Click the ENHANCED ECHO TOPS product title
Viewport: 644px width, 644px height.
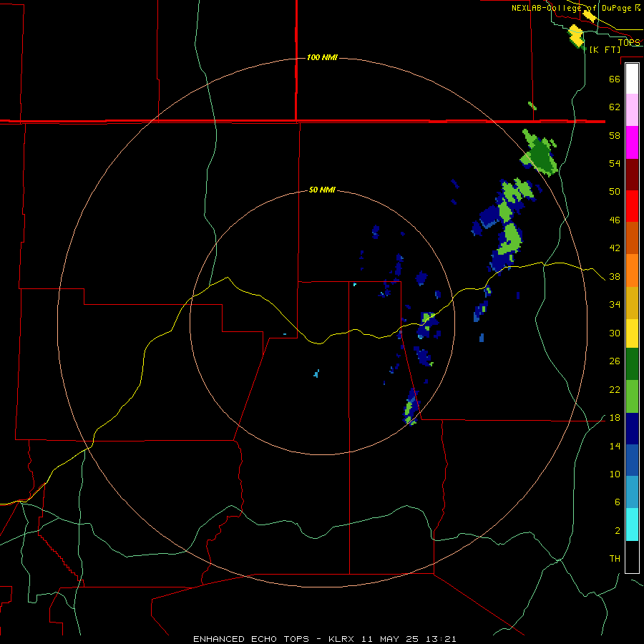(x=251, y=639)
